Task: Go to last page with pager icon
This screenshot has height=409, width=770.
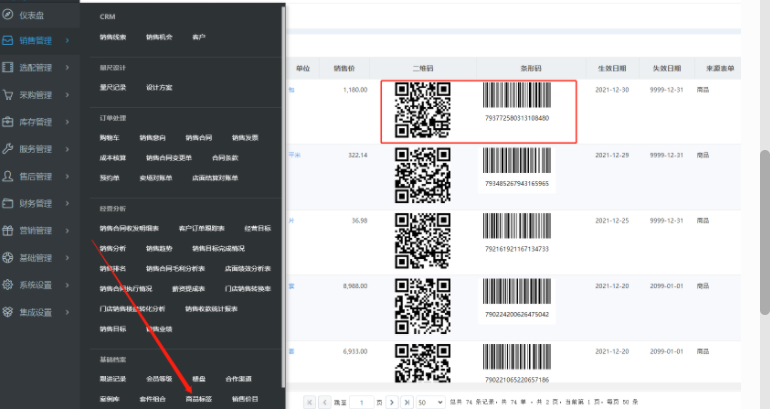Action: click(407, 402)
